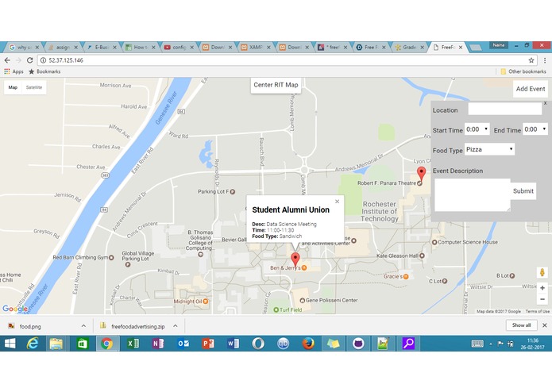552x392 pixels.
Task: Close the Student Alumni Union info popup
Action: click(x=337, y=202)
